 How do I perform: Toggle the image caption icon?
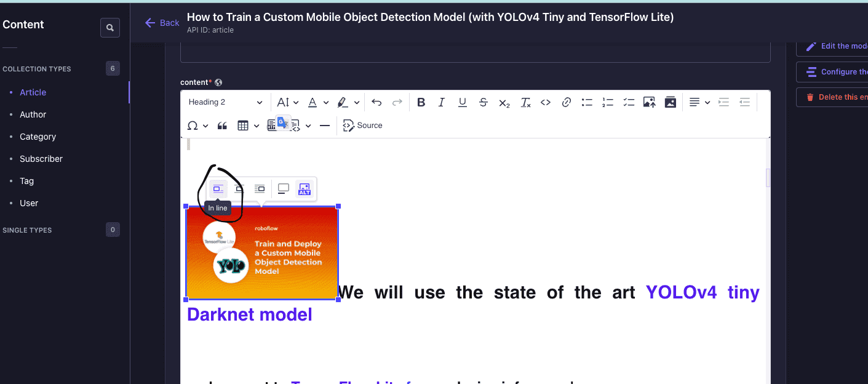coord(283,188)
